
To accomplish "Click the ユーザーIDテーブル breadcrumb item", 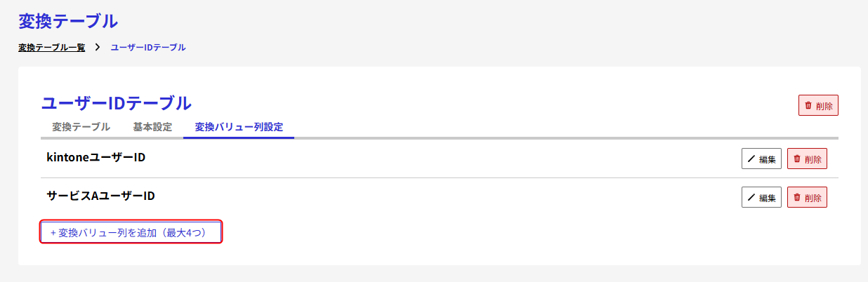I will coord(148,48).
